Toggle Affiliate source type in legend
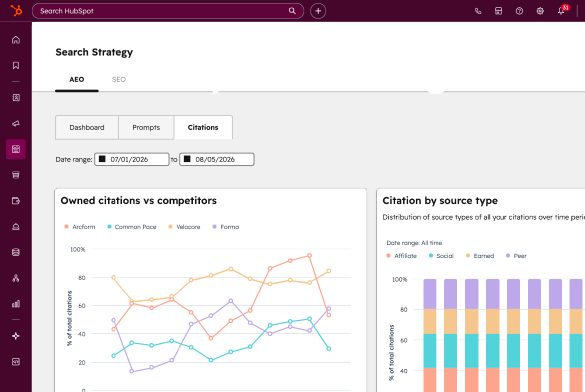This screenshot has height=392, width=585. (401, 256)
